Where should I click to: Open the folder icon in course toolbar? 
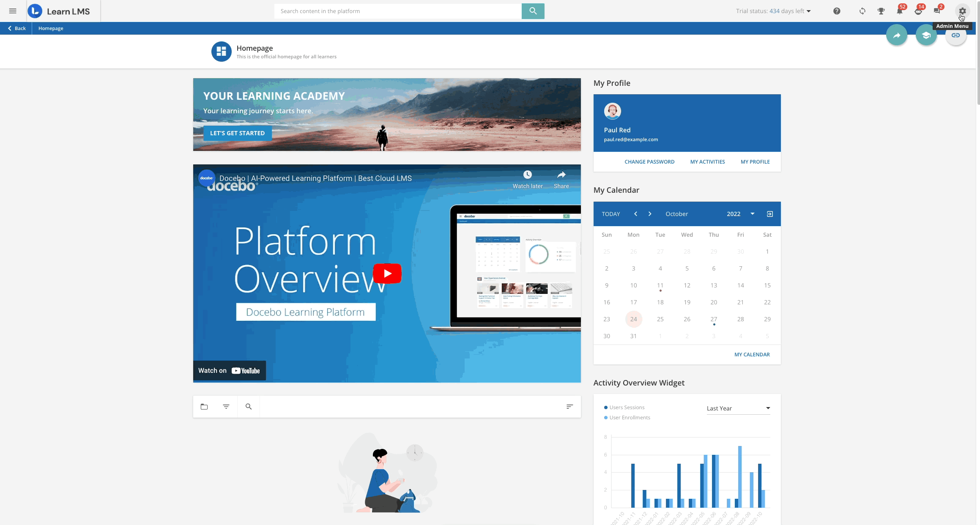[x=204, y=407]
